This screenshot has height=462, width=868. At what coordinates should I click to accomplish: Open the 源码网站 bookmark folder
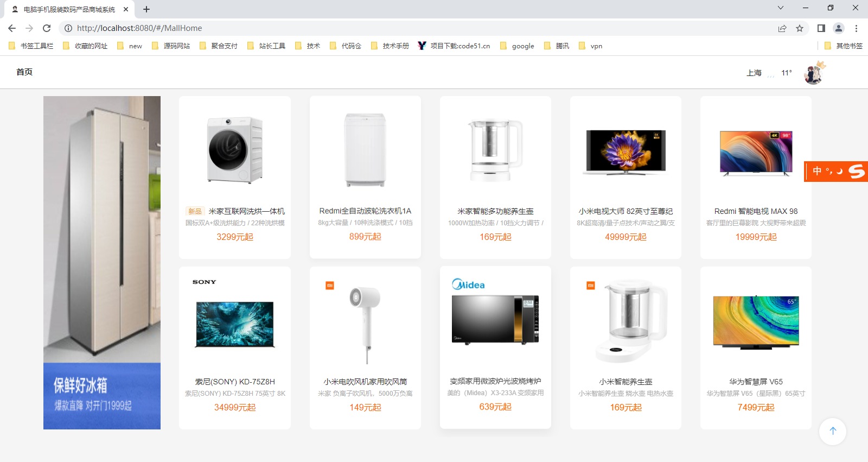coord(171,46)
